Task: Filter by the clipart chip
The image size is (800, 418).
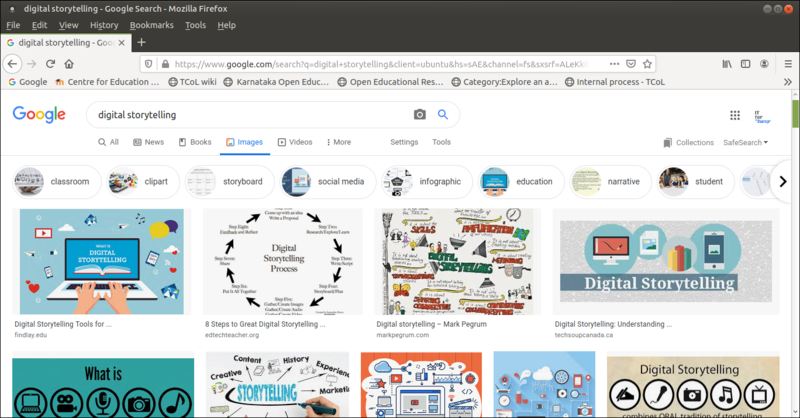Action: point(143,181)
